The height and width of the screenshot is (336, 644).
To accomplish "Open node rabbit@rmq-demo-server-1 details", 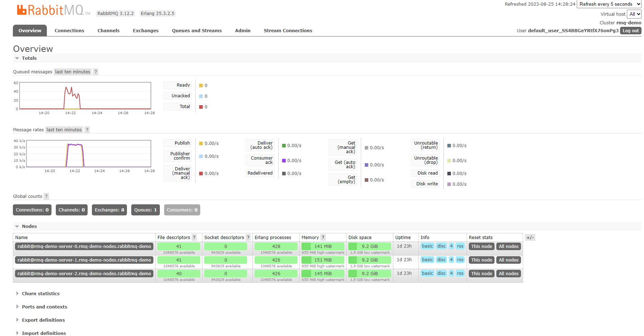I will pos(84,260).
